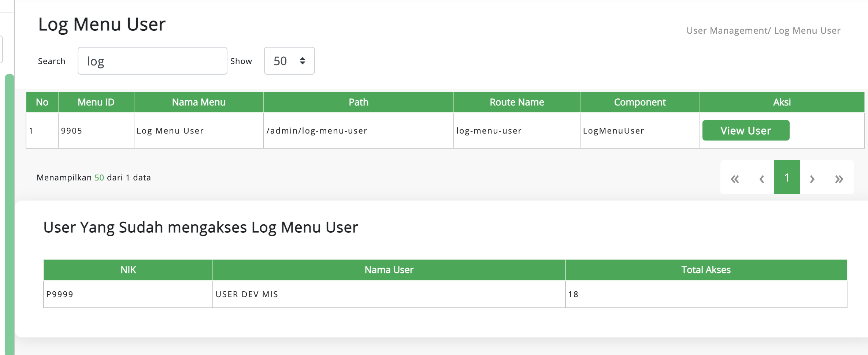
Task: Click the NIK column header
Action: [x=128, y=270]
